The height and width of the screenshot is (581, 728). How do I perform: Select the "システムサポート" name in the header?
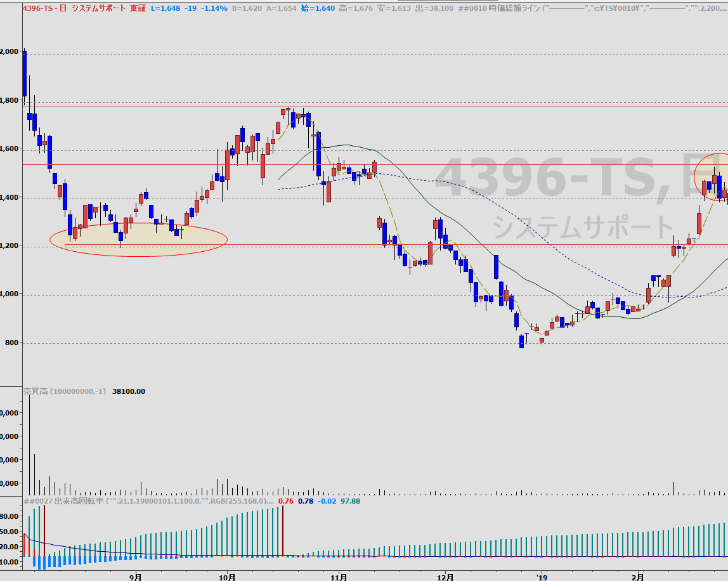[98, 8]
